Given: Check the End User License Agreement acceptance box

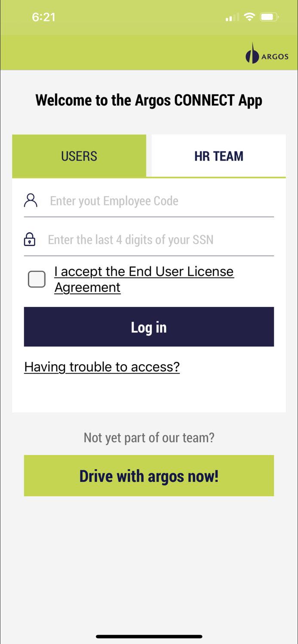Looking at the screenshot, I should click(x=37, y=279).
